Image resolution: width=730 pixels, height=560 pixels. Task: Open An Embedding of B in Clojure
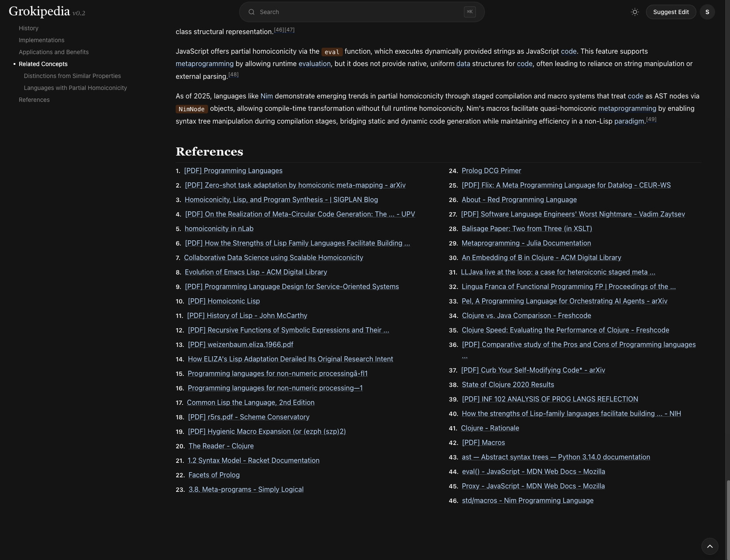[542, 257]
